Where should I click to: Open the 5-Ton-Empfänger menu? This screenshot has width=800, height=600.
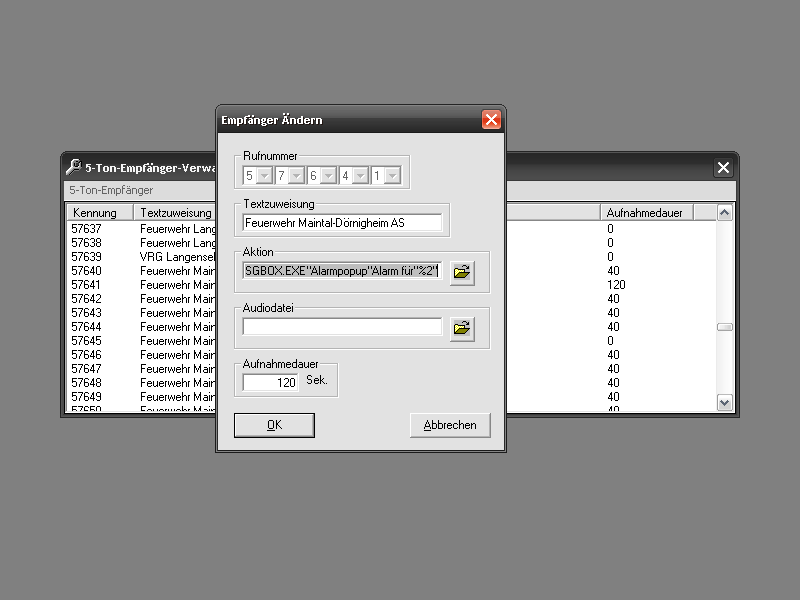click(110, 190)
